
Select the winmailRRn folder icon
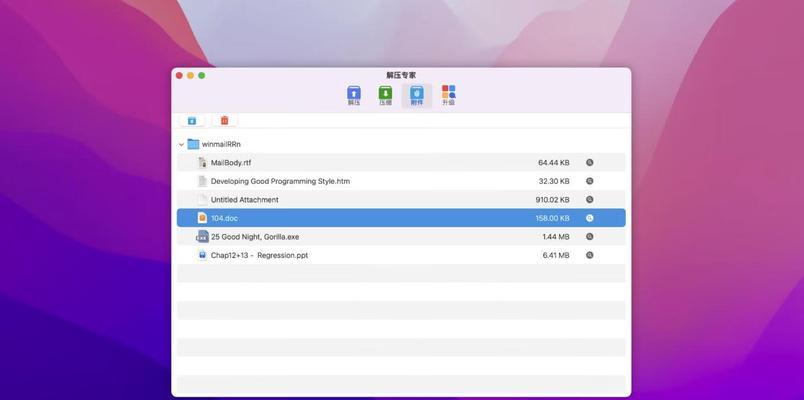[193, 144]
